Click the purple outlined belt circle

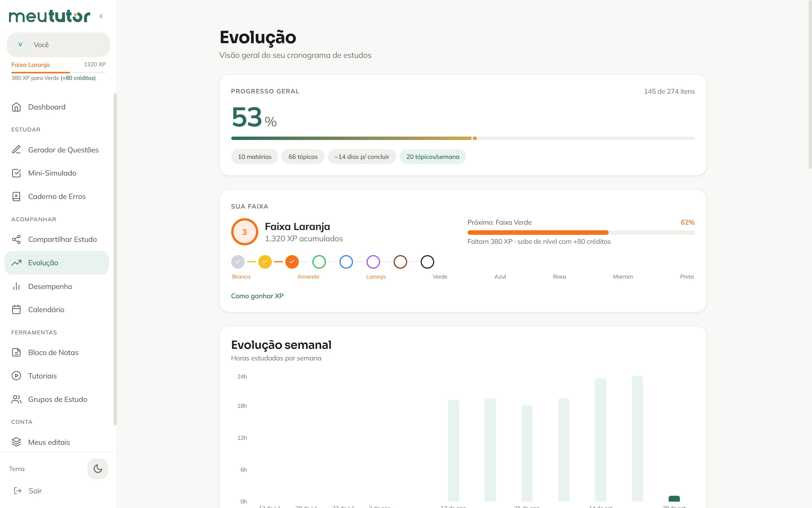[x=373, y=262]
